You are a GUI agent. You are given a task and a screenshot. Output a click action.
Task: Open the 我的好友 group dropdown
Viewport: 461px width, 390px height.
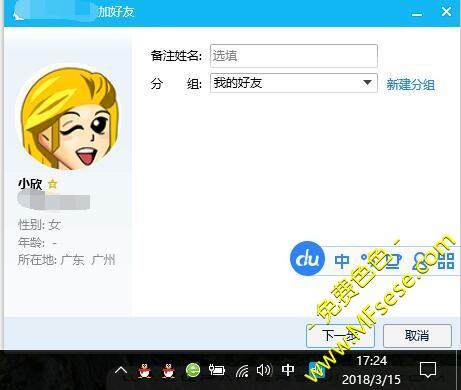point(294,83)
